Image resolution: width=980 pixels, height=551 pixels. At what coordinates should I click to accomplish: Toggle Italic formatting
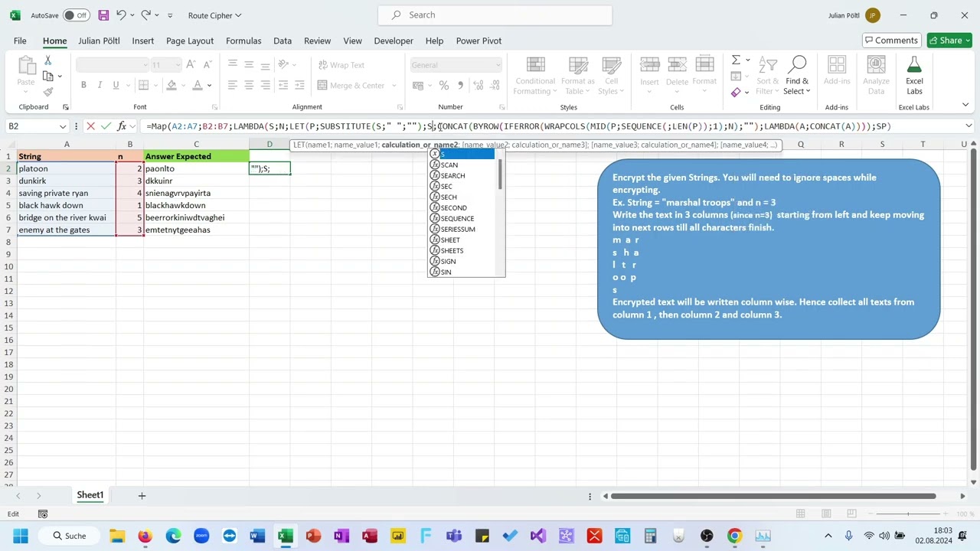[x=100, y=85]
